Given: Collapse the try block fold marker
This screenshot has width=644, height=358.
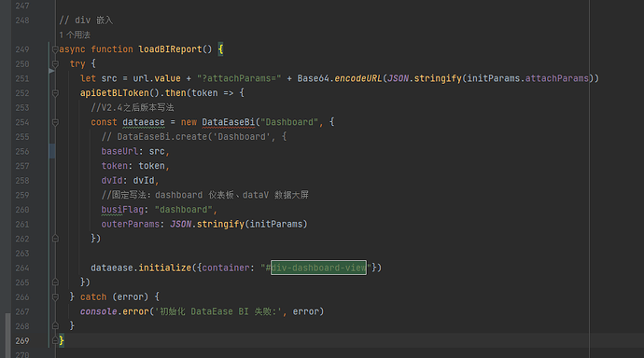Looking at the screenshot, I should click(x=55, y=64).
